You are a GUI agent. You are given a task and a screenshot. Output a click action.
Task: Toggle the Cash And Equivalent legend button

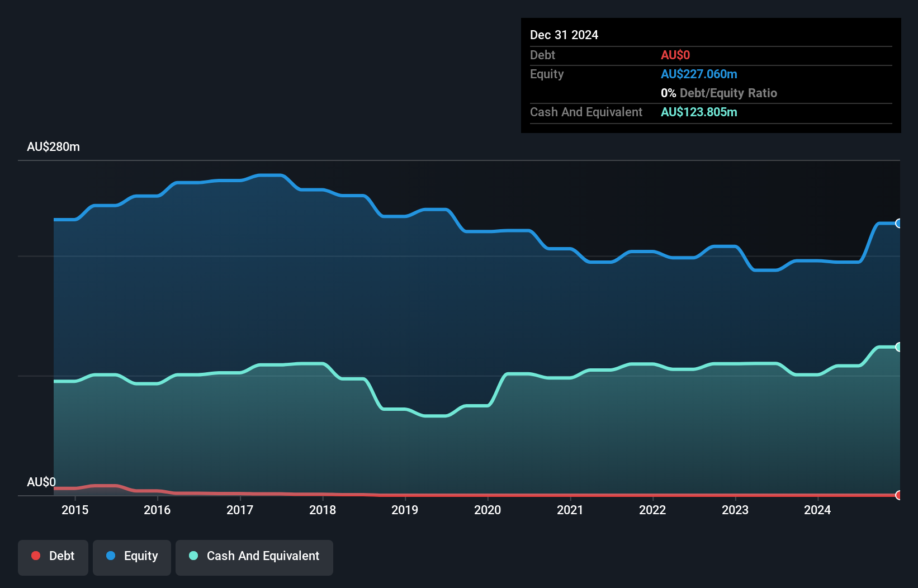[254, 557]
